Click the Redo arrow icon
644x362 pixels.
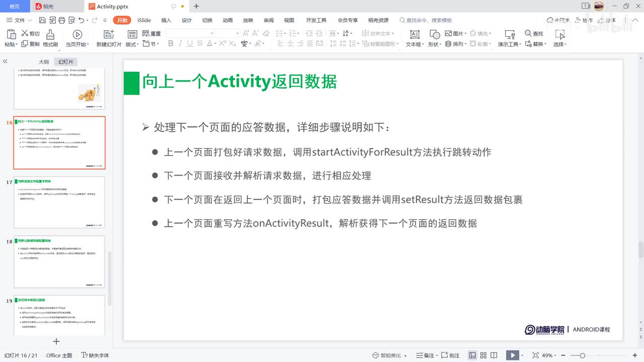(x=94, y=20)
